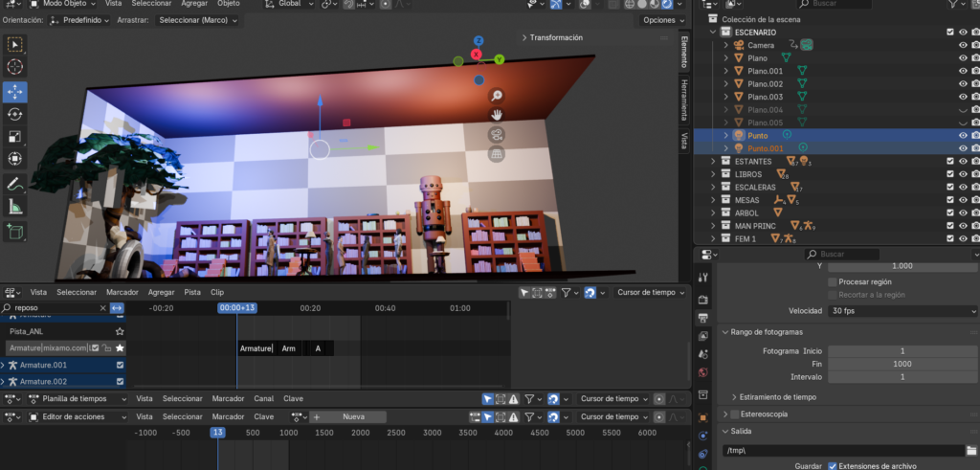Choose the Measure tool
980x470 pixels.
(15, 206)
